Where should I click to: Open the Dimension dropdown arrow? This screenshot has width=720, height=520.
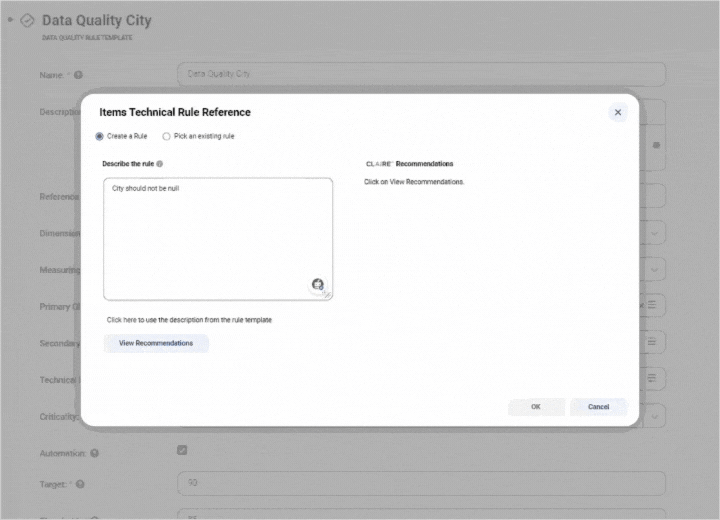[x=654, y=233]
